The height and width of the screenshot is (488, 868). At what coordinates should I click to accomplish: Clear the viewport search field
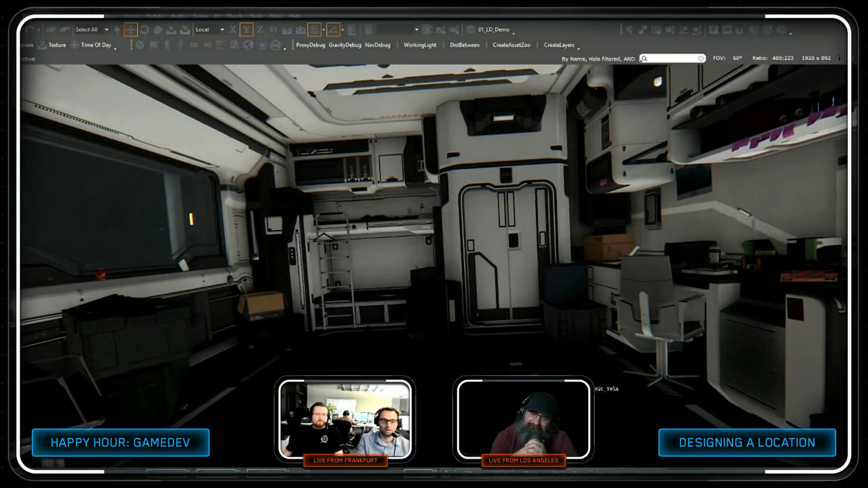701,58
